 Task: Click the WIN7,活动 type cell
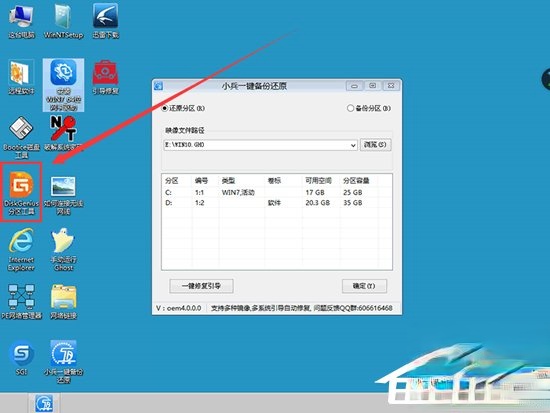(x=238, y=193)
